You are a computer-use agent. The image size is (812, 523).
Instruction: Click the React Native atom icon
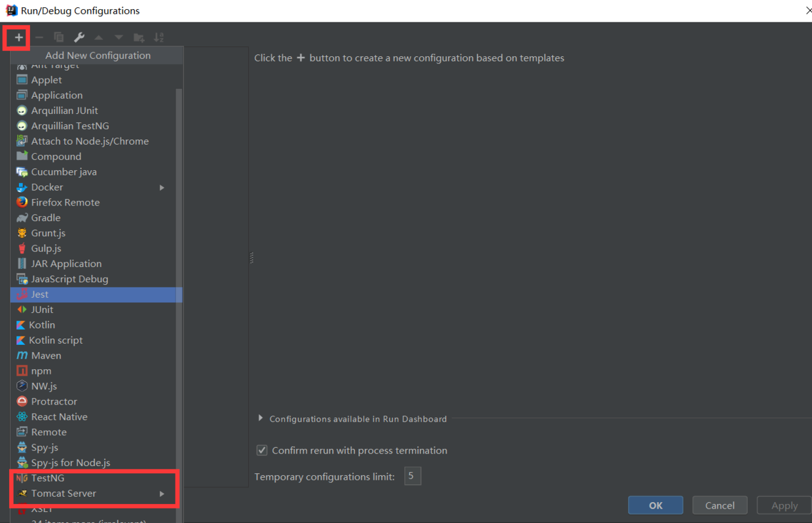pos(22,417)
